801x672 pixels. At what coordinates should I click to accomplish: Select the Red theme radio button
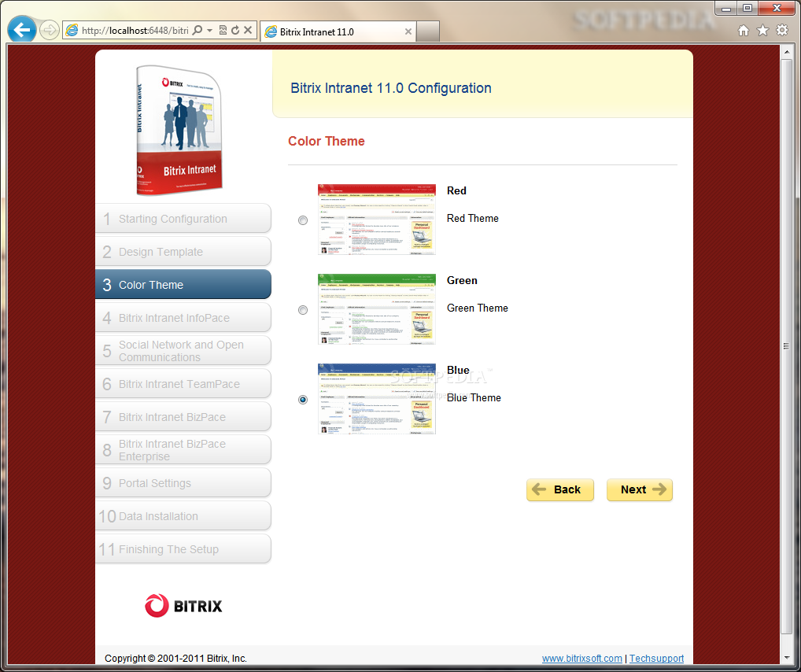click(x=303, y=220)
